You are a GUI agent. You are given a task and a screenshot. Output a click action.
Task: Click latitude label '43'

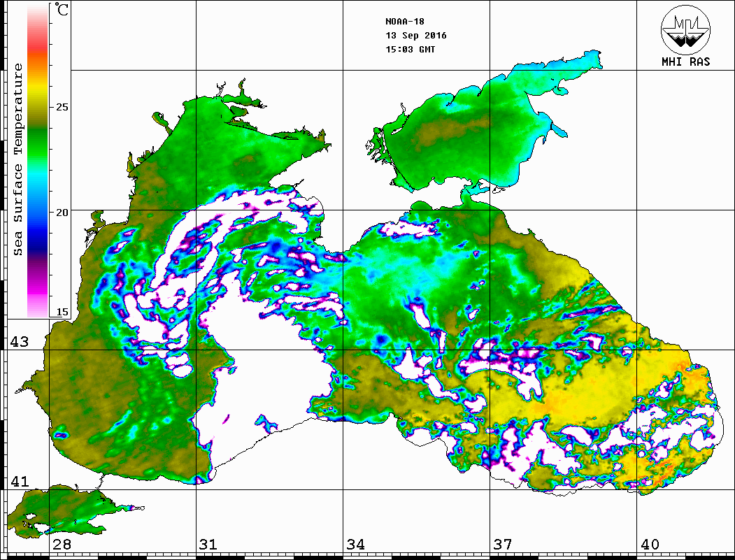coord(19,342)
